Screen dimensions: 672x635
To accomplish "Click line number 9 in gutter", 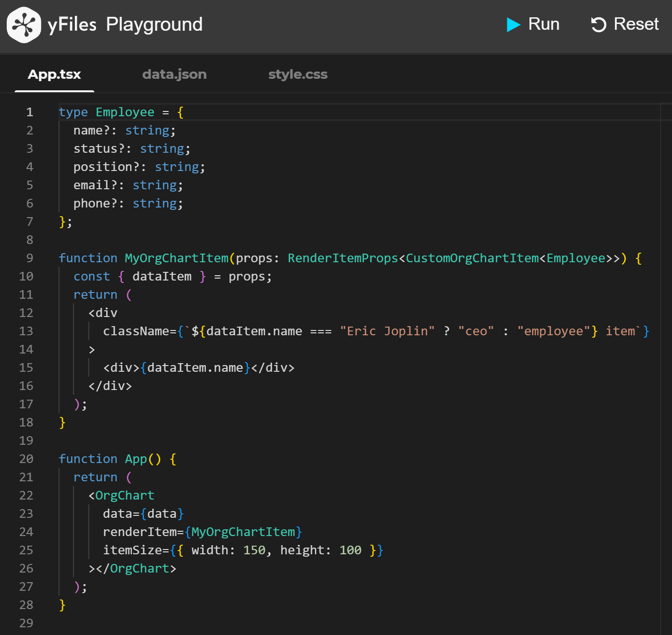I will [x=30, y=258].
